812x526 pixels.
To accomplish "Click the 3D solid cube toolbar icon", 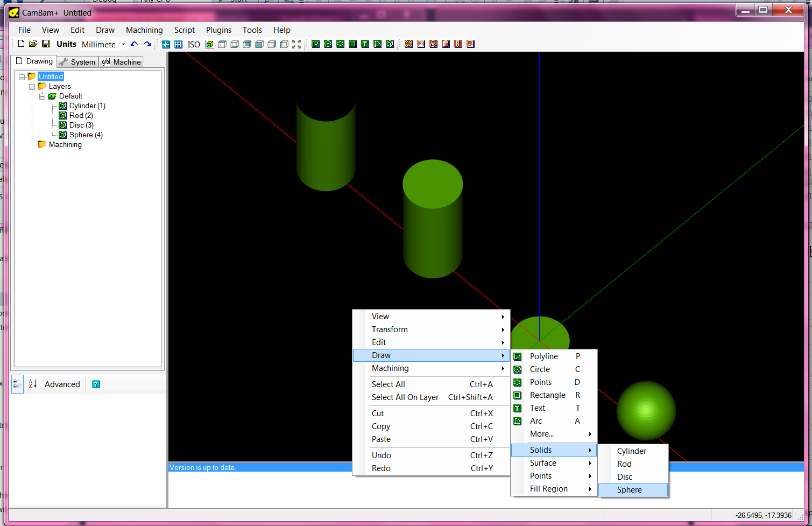I will click(390, 44).
